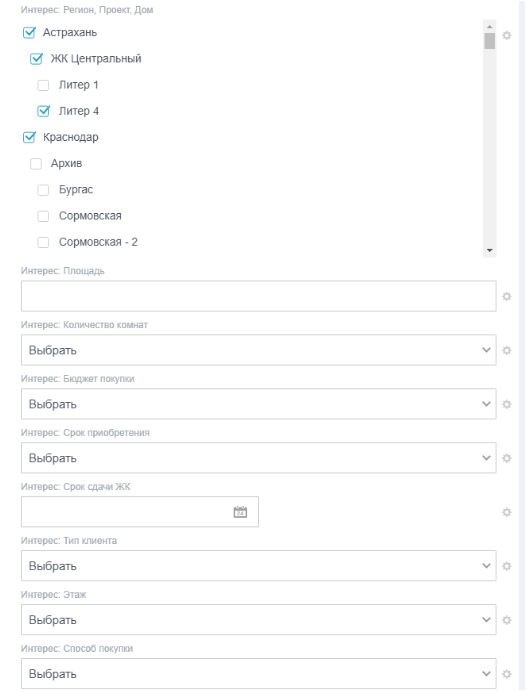The height and width of the screenshot is (692, 527).
Task: Click gear icon next to Этаж dropdown
Action: pos(507,620)
